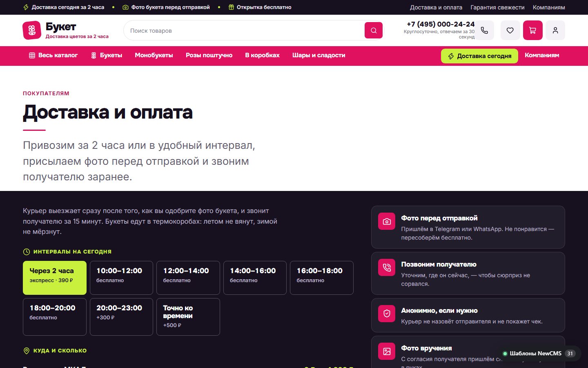Screen dimensions: 588x368
Task: Click the Интервалы на сегодня heading
Action: (x=72, y=252)
